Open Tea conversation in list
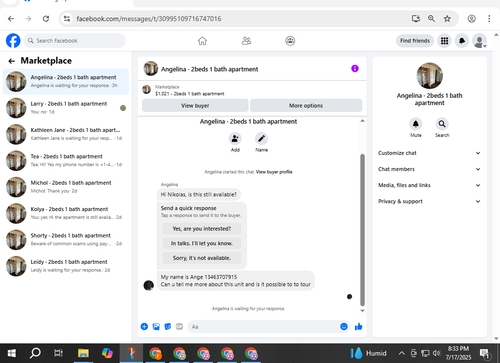 (x=66, y=160)
